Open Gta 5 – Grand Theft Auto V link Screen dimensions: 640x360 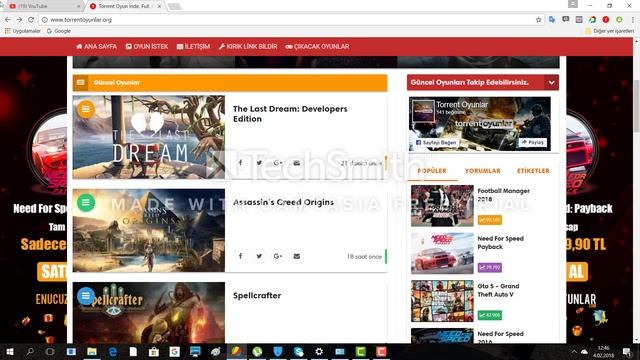point(498,290)
